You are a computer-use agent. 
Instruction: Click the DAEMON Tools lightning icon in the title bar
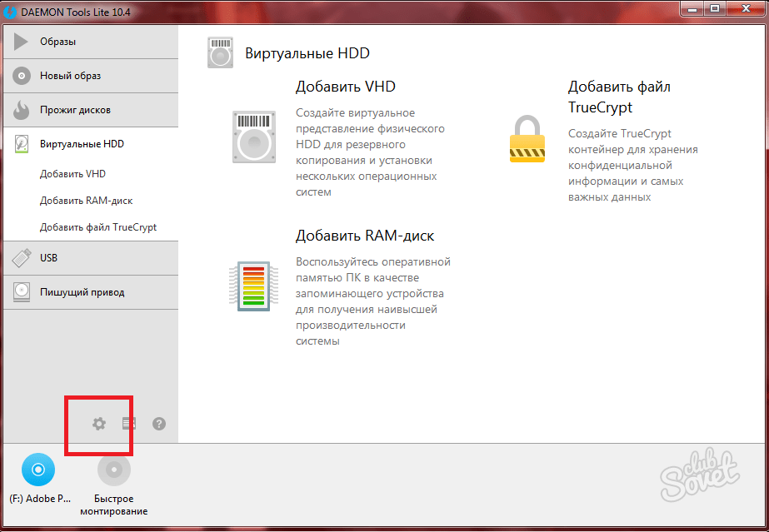[9, 12]
